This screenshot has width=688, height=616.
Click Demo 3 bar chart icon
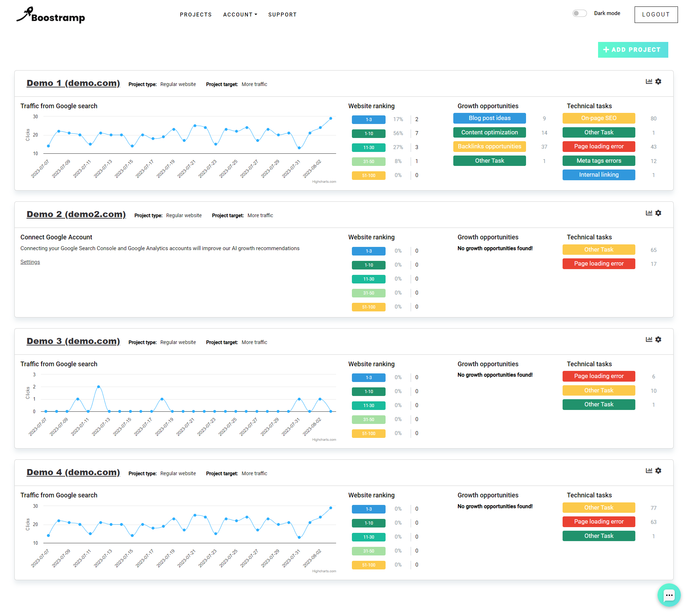point(649,339)
